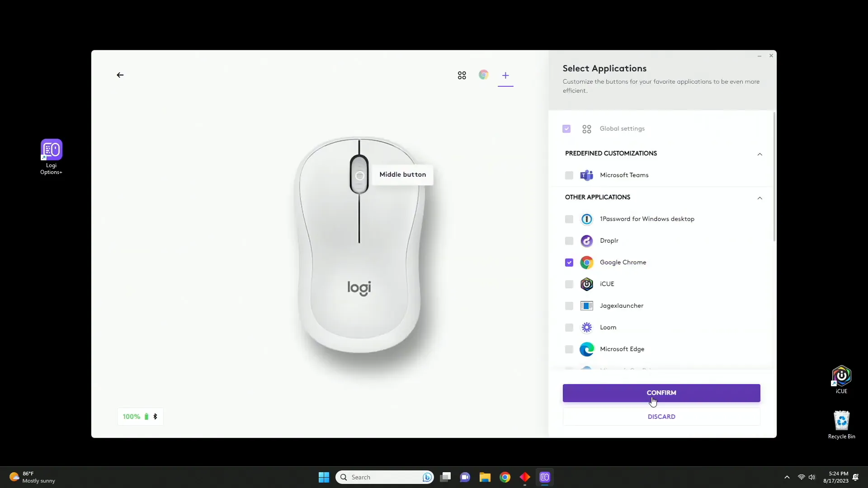868x488 pixels.
Task: Click the Bing icon in taskbar search
Action: (x=427, y=477)
